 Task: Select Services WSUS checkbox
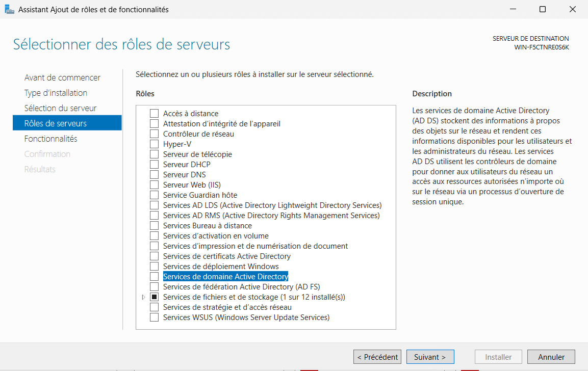coord(154,317)
